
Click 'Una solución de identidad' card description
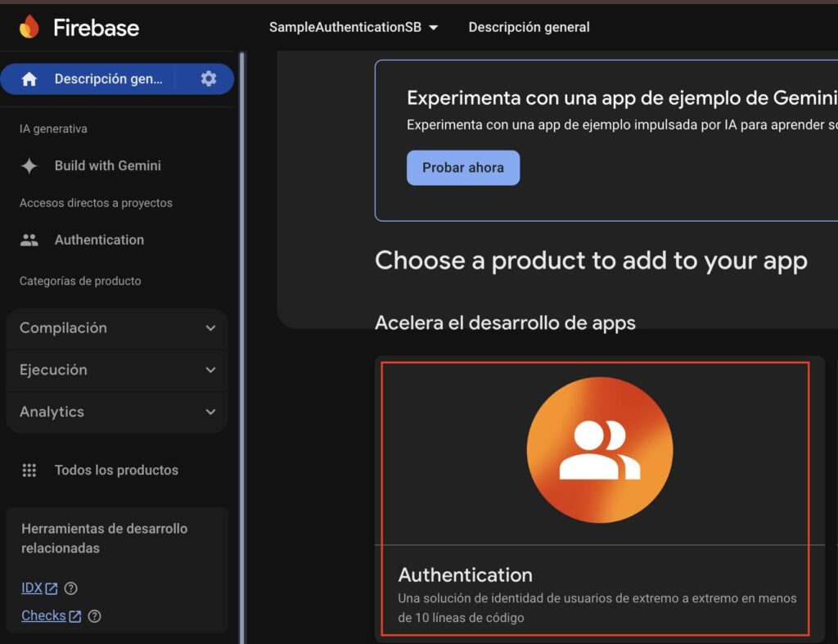point(597,608)
